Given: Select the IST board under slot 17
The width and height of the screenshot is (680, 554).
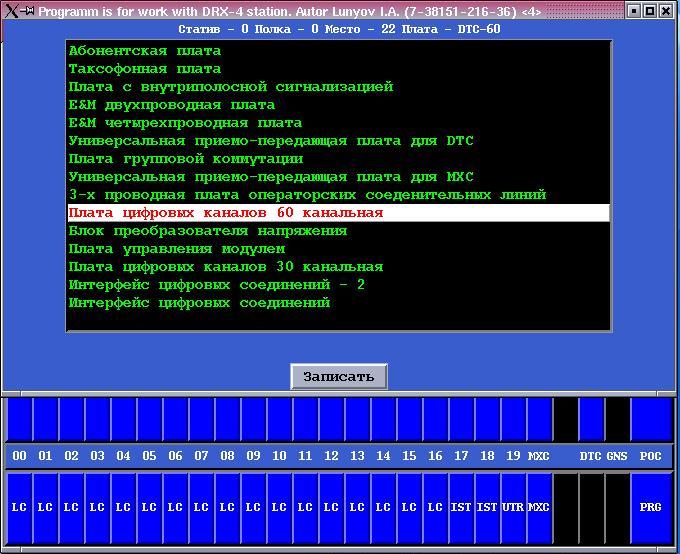Looking at the screenshot, I should click(461, 508).
